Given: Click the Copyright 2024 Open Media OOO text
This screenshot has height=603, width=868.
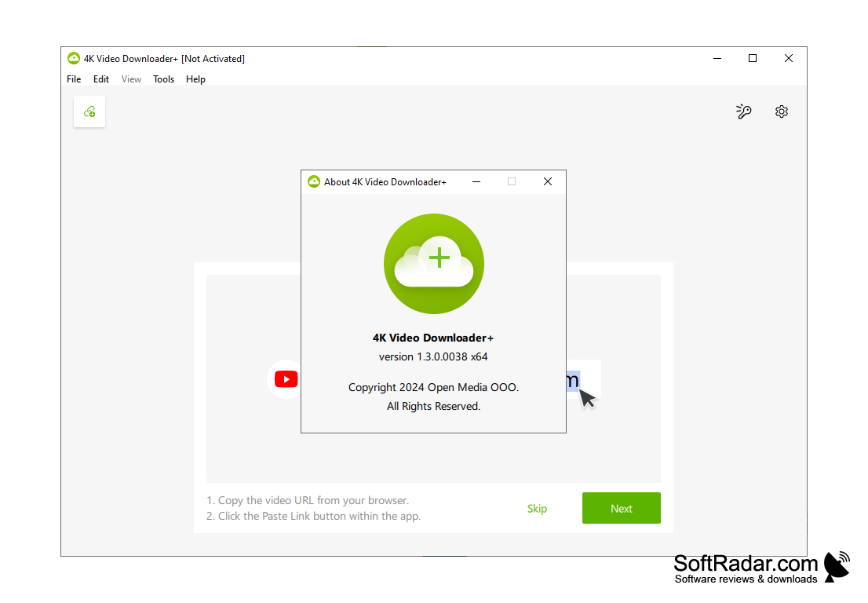Looking at the screenshot, I should (433, 387).
